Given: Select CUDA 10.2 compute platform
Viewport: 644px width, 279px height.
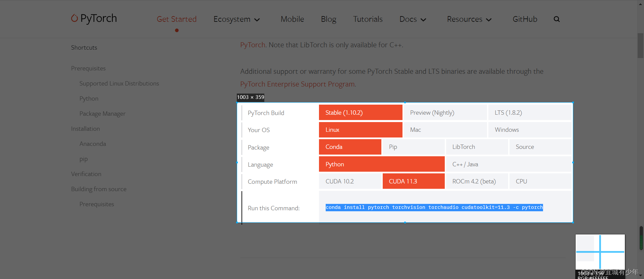Looking at the screenshot, I should click(x=350, y=181).
